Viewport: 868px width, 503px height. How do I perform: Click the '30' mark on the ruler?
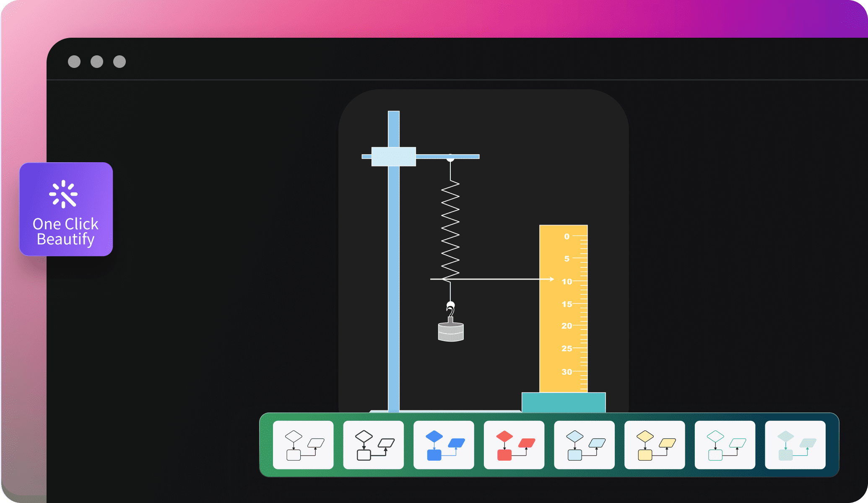tap(567, 372)
